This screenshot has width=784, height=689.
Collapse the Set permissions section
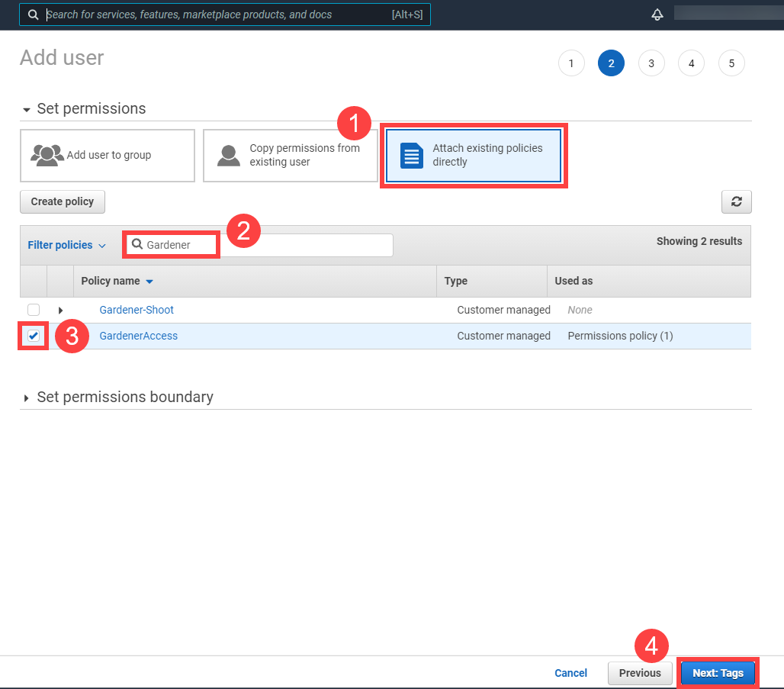pos(27,110)
